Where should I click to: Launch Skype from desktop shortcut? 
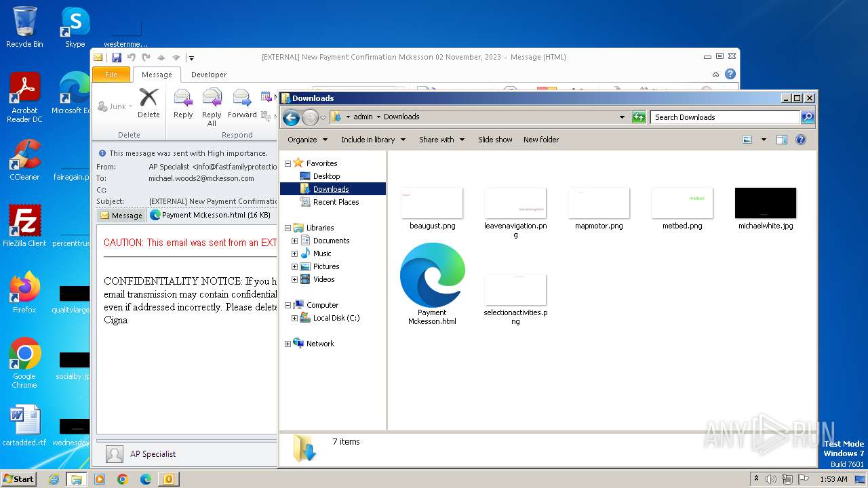[x=75, y=27]
